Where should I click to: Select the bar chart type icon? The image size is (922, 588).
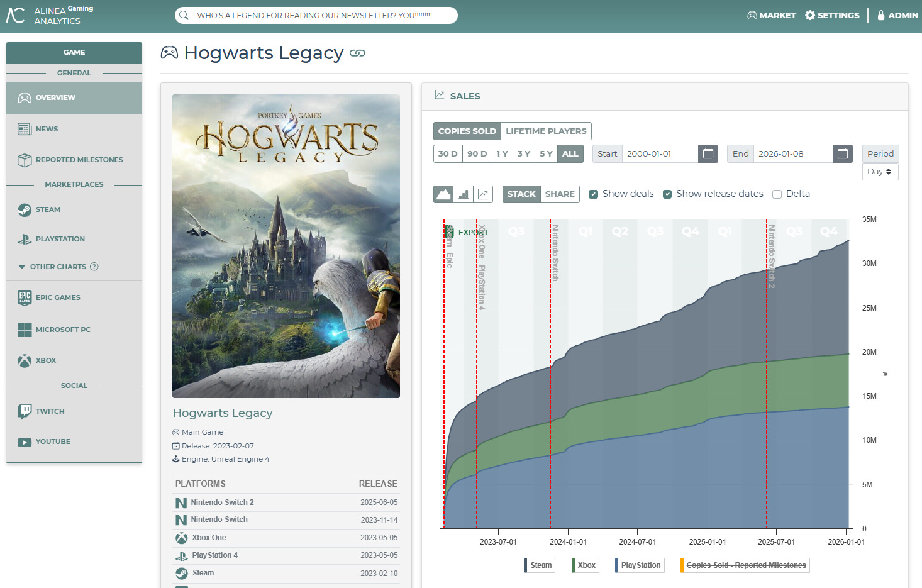(x=464, y=194)
